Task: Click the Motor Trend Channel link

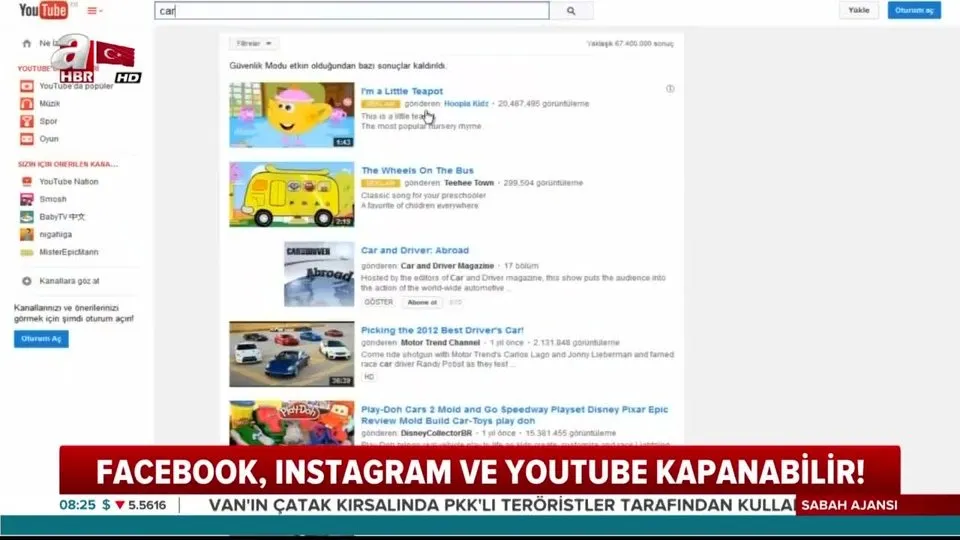Action: click(x=440, y=343)
